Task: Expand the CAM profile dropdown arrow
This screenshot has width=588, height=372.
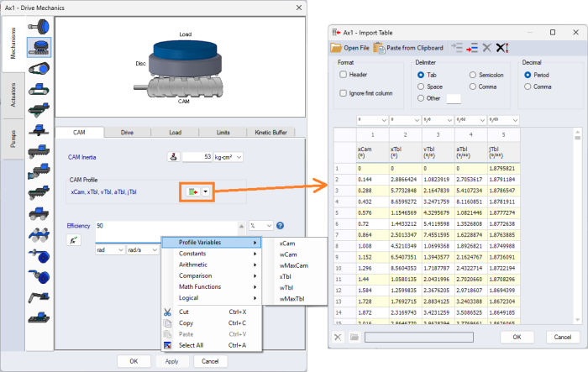Action: (x=206, y=192)
